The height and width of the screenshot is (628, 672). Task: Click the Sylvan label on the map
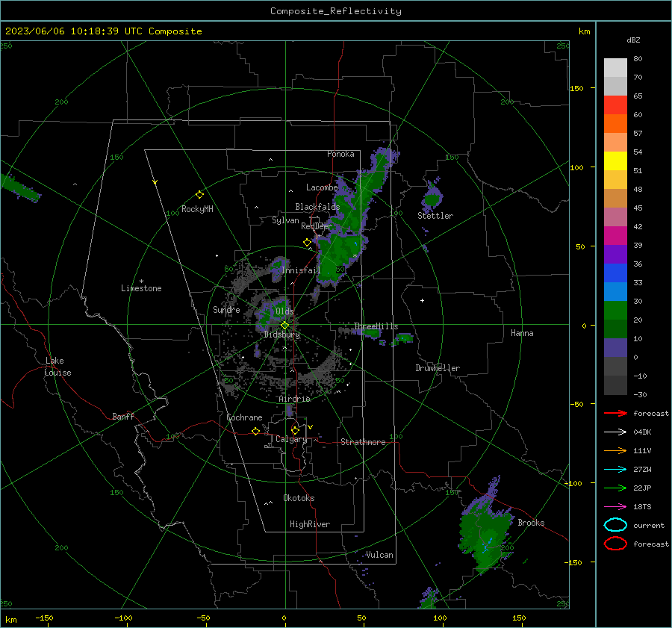coord(285,220)
